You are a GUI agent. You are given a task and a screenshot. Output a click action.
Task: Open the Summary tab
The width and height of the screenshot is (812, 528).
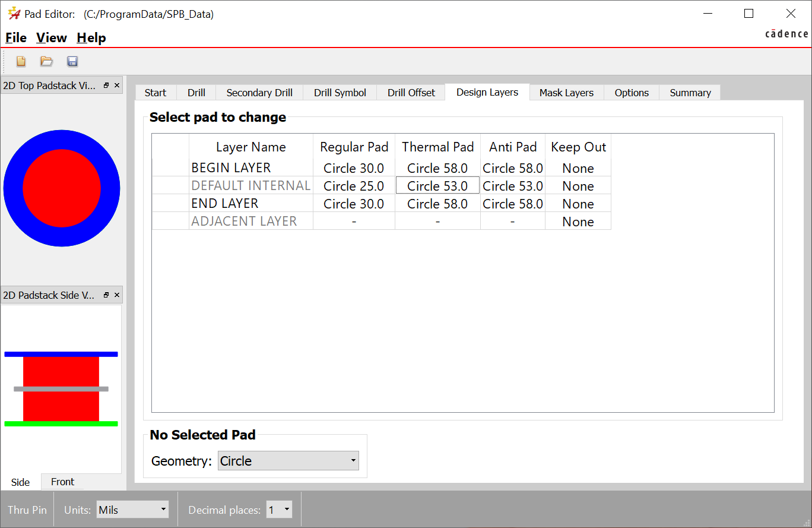tap(690, 92)
